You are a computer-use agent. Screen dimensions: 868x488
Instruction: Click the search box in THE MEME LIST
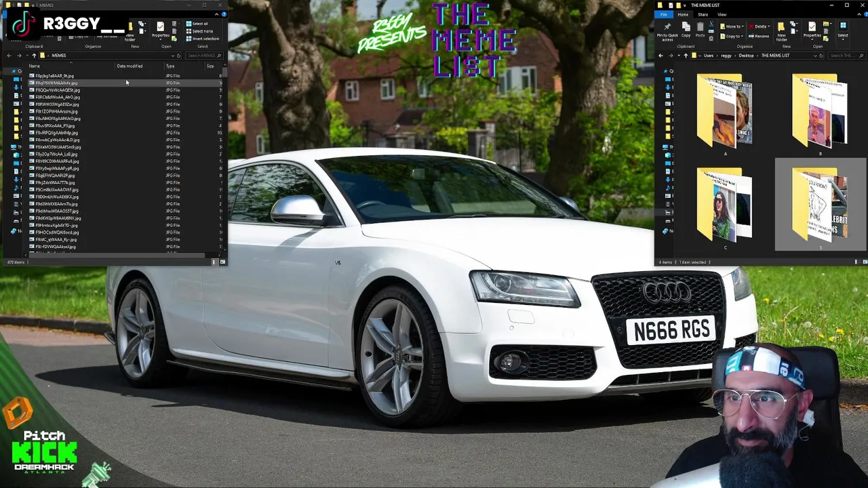846,56
